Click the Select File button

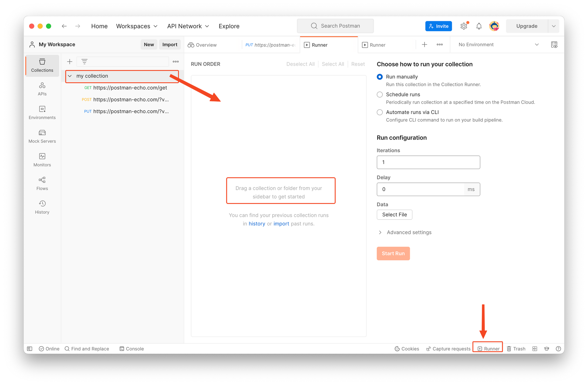(394, 215)
